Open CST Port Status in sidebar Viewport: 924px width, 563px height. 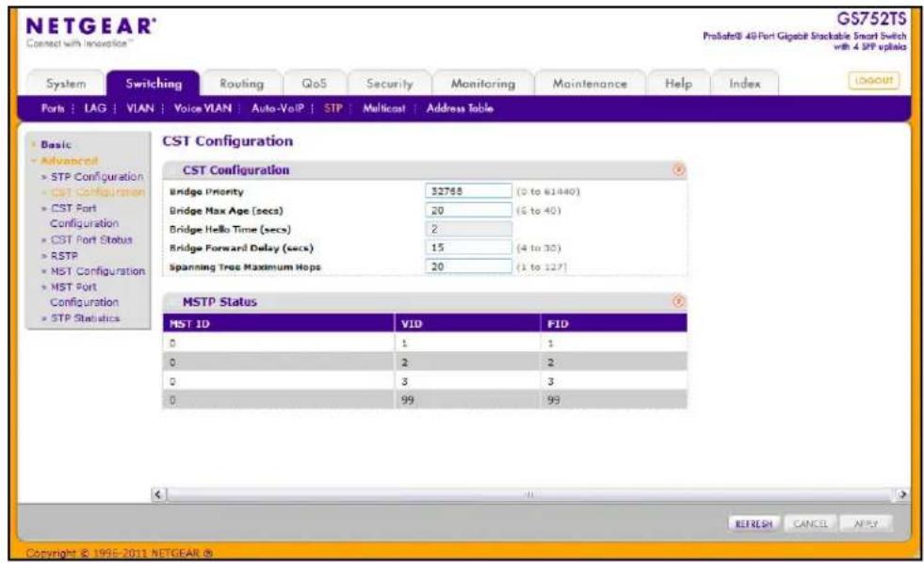(x=91, y=240)
